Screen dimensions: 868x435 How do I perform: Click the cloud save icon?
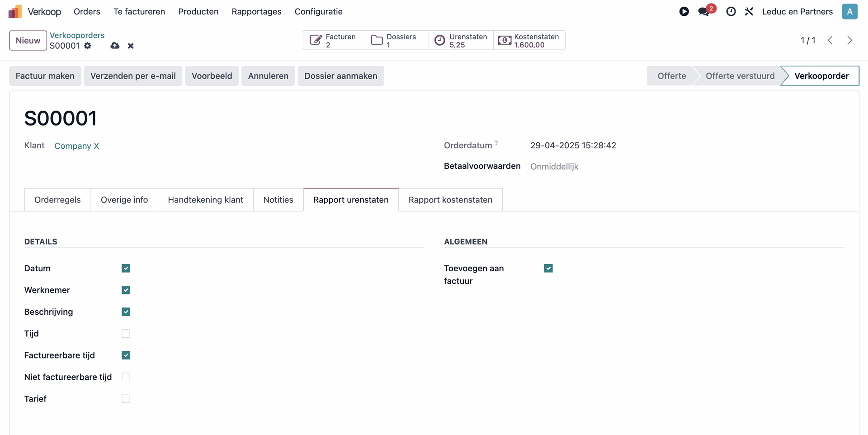click(115, 46)
